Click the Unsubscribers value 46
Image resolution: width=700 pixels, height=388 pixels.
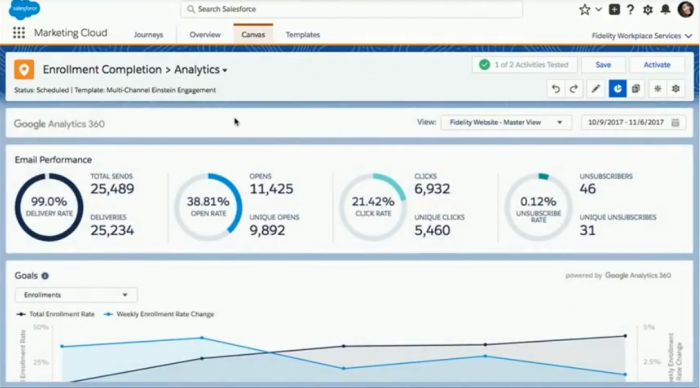[588, 189]
